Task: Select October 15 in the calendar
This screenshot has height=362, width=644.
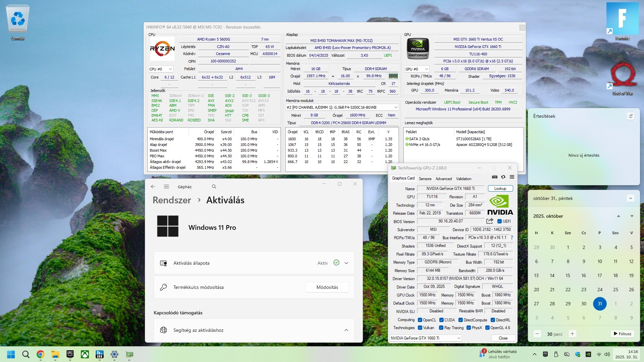Action: point(568,275)
